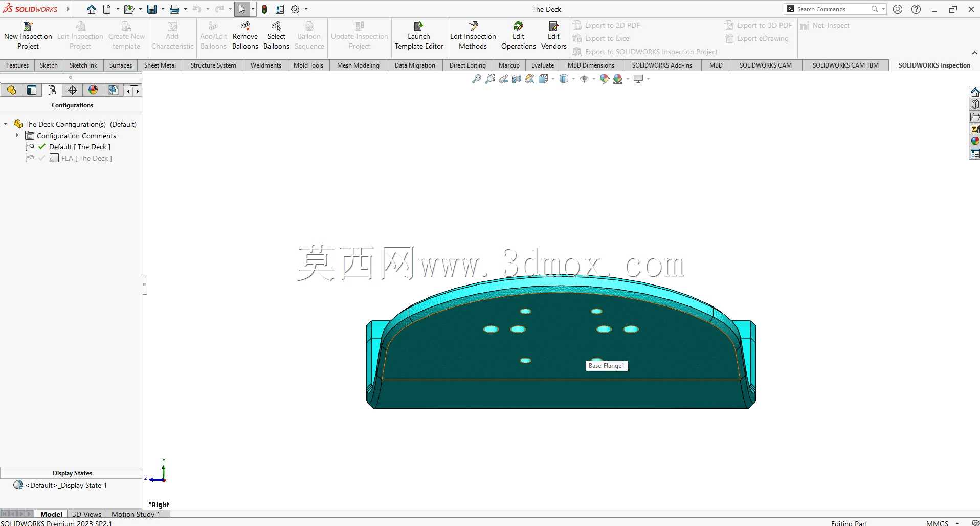Switch to the Sheet Metal tab

[160, 65]
